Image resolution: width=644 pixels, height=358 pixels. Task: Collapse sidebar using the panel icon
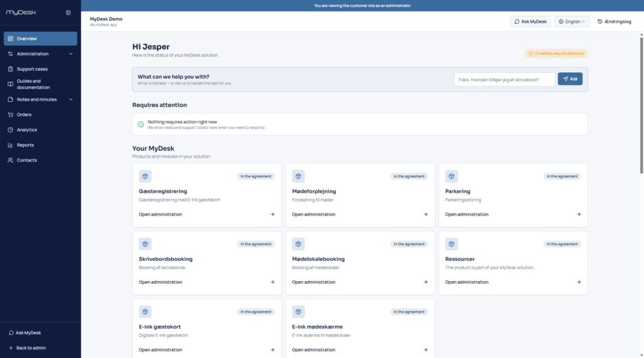[68, 13]
